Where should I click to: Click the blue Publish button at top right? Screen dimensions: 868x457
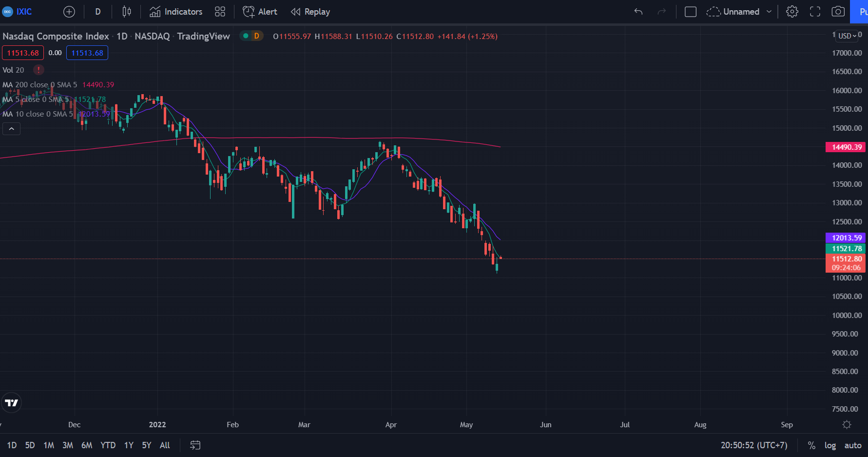[x=859, y=12]
